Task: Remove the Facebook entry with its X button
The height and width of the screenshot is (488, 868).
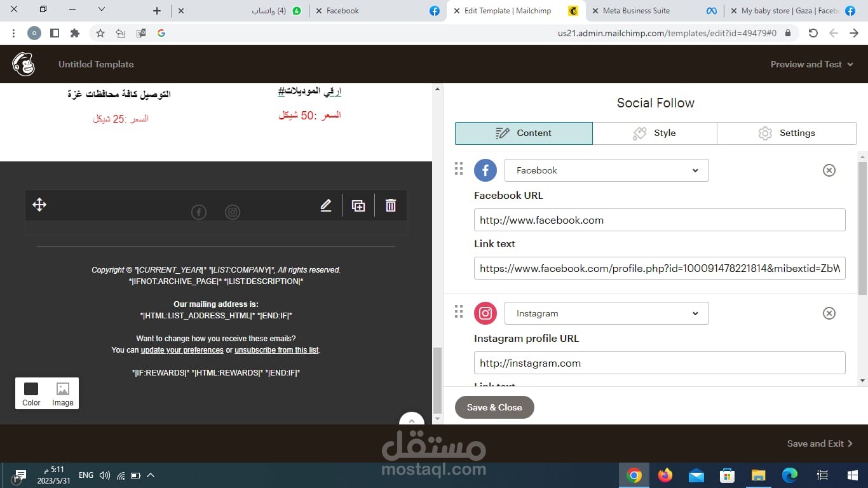Action: pos(829,170)
